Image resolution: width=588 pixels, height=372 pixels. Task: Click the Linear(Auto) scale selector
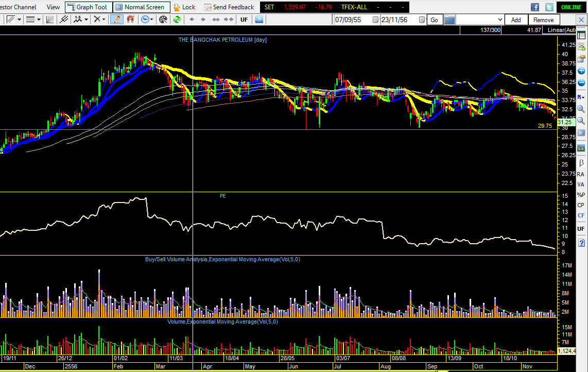[x=560, y=30]
